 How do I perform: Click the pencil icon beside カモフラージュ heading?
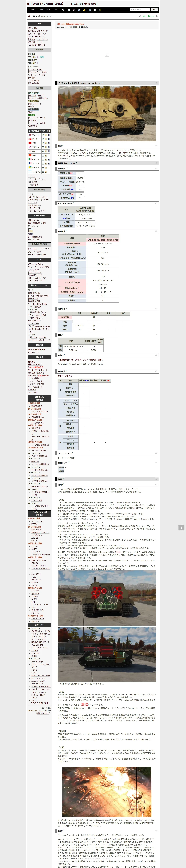coord(72,453)
